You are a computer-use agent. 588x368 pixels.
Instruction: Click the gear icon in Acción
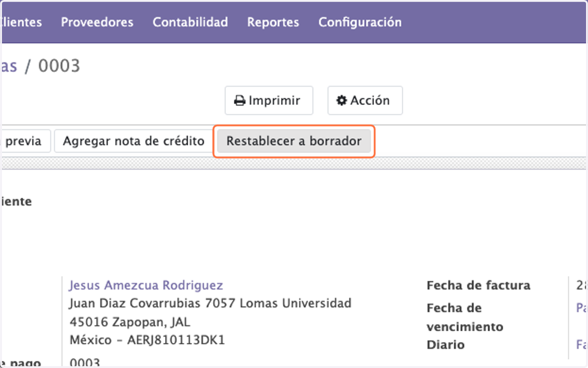pyautogui.click(x=342, y=100)
